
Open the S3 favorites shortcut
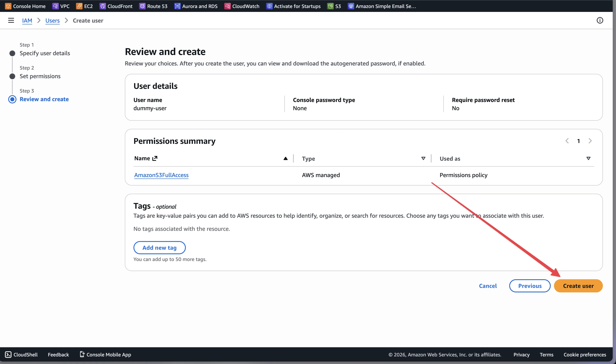tap(334, 6)
